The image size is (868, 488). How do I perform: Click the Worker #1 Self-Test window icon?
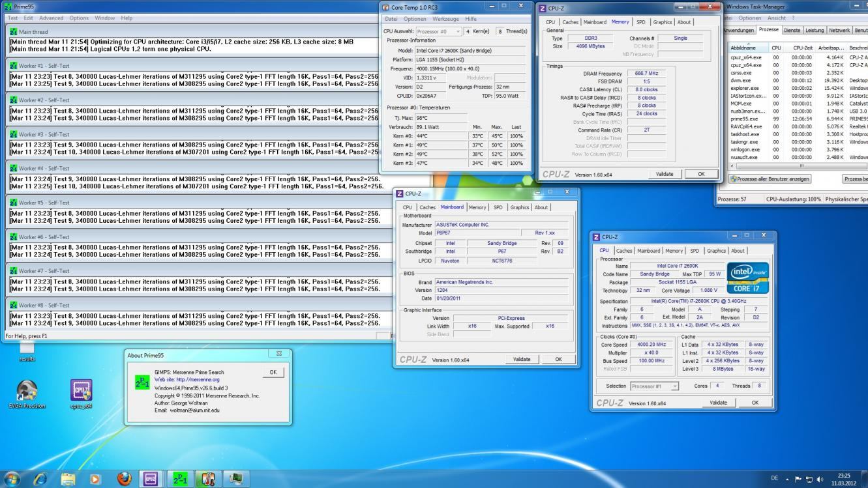[14, 66]
